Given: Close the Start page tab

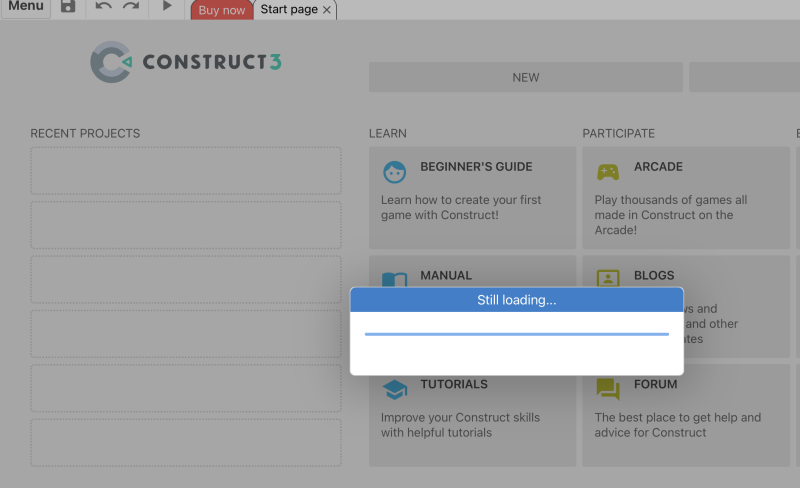Looking at the screenshot, I should (327, 10).
